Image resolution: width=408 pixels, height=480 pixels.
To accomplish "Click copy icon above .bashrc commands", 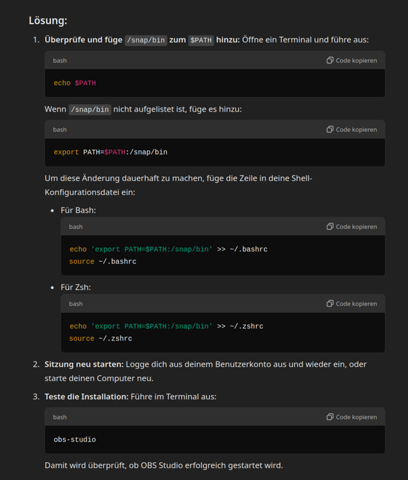I will pyautogui.click(x=330, y=227).
